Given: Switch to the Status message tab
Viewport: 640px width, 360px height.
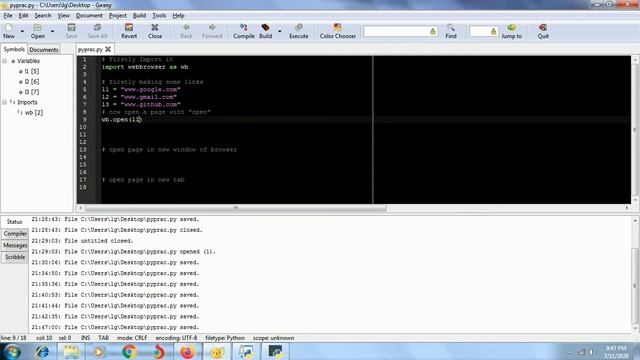Looking at the screenshot, I should point(14,222).
